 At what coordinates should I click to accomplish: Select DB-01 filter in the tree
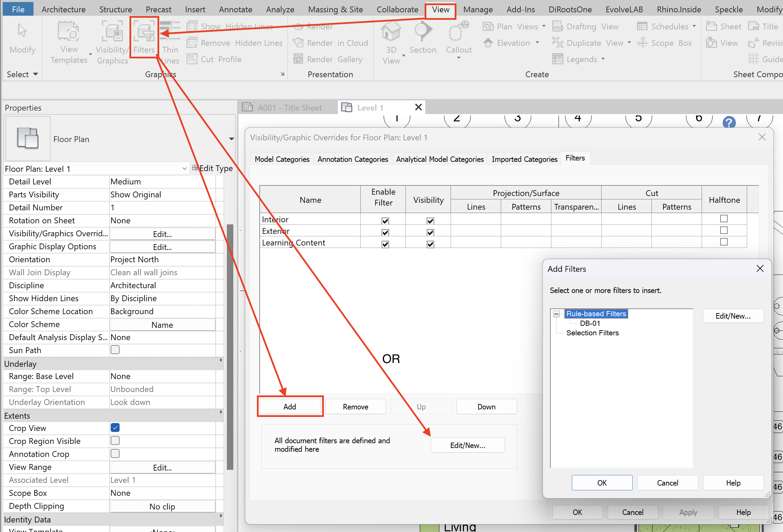(x=590, y=323)
